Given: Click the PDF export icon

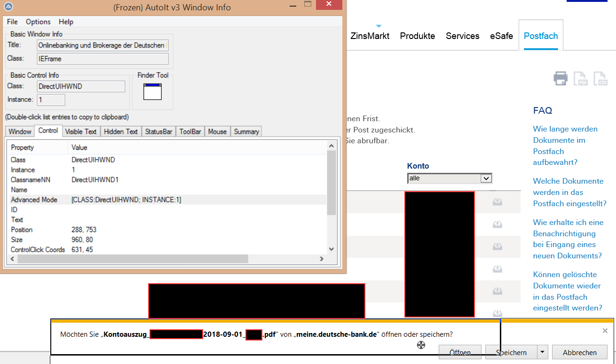Looking at the screenshot, I should click(580, 78).
